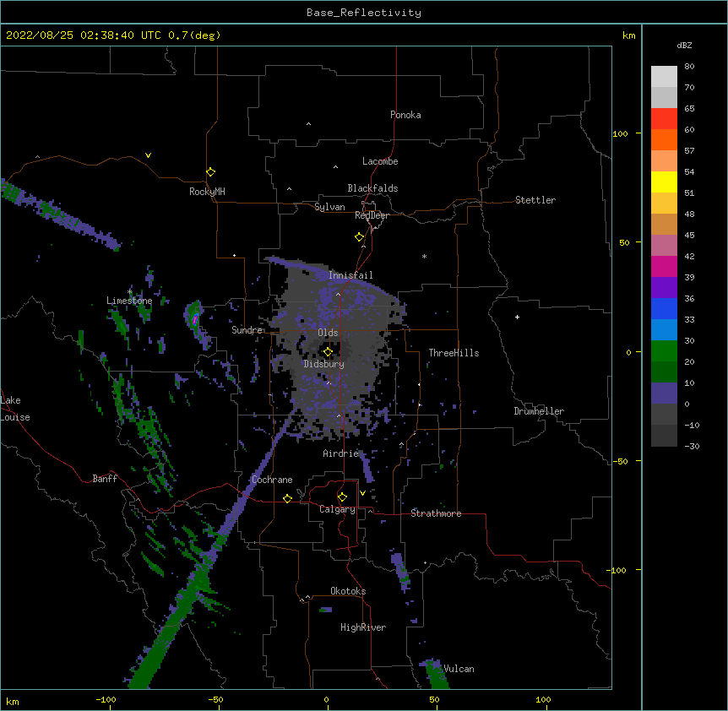This screenshot has height=711, width=728.
Task: Click the yellow marker south of RedDeer
Action: click(x=360, y=236)
